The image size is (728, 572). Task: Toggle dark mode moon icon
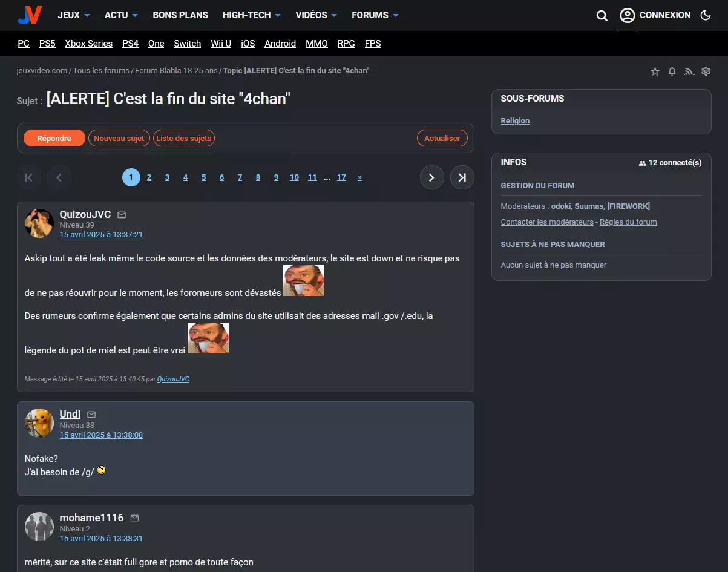(706, 15)
